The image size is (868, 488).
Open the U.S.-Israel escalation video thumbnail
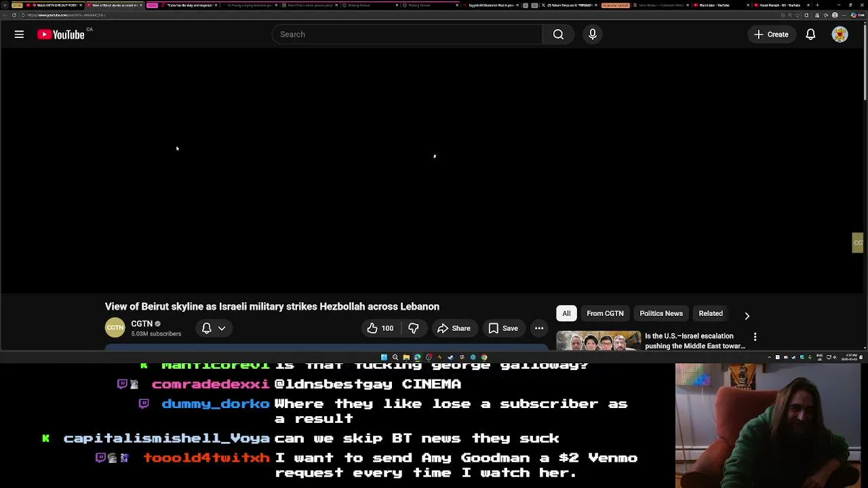coord(598,340)
